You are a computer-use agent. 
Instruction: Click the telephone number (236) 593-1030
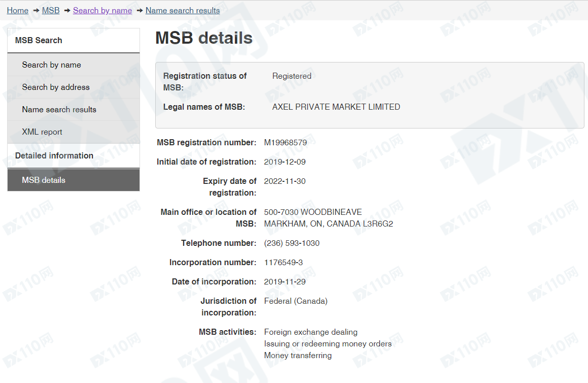coord(292,243)
